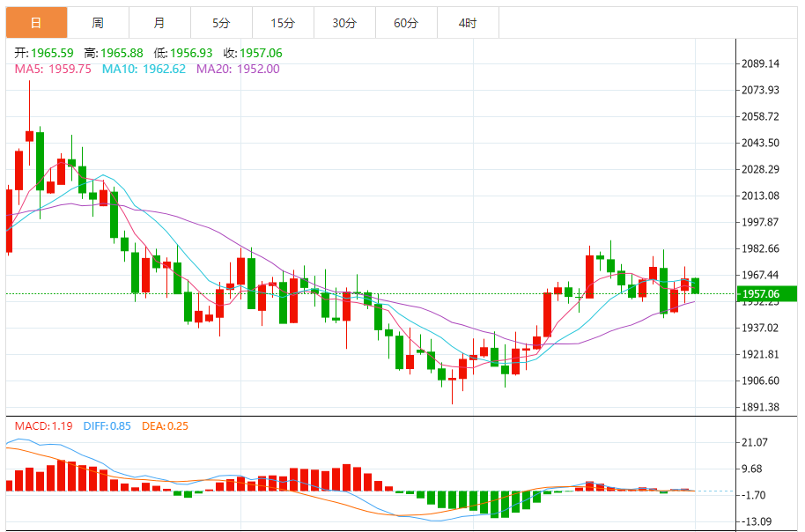Open the 15分 timeframe tab

click(x=283, y=23)
